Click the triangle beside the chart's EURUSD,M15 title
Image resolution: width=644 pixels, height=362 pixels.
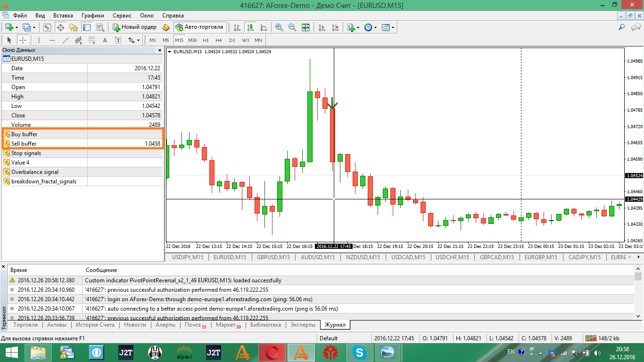[170, 51]
